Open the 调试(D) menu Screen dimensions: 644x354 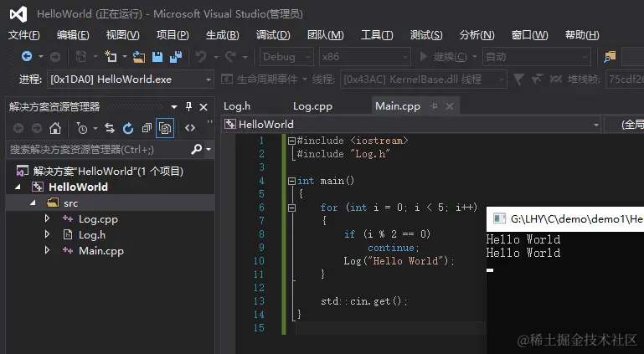click(273, 35)
